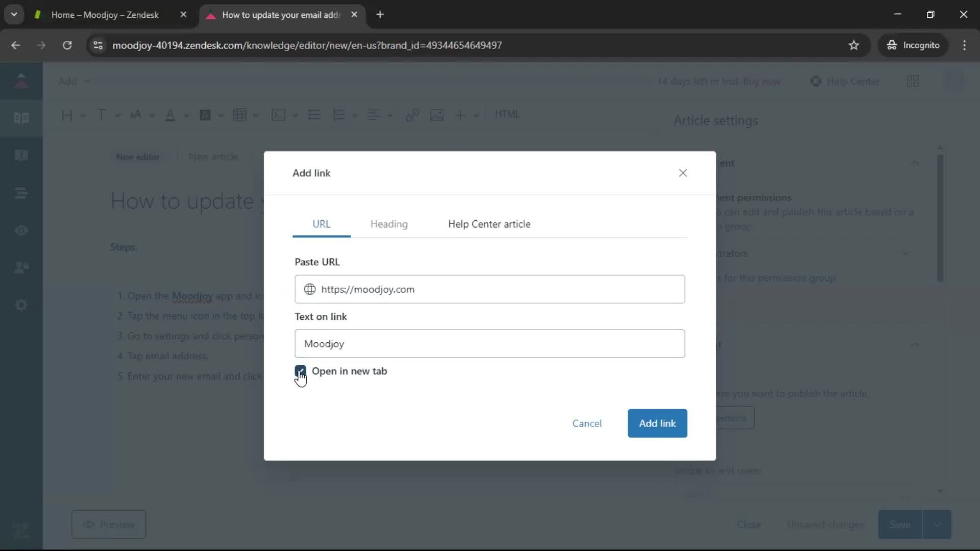Open the Help Center article tab

(489, 224)
